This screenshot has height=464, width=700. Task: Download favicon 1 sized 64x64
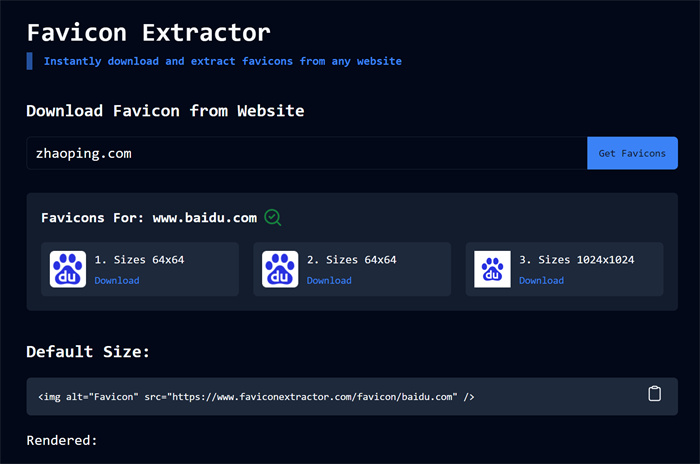point(117,280)
